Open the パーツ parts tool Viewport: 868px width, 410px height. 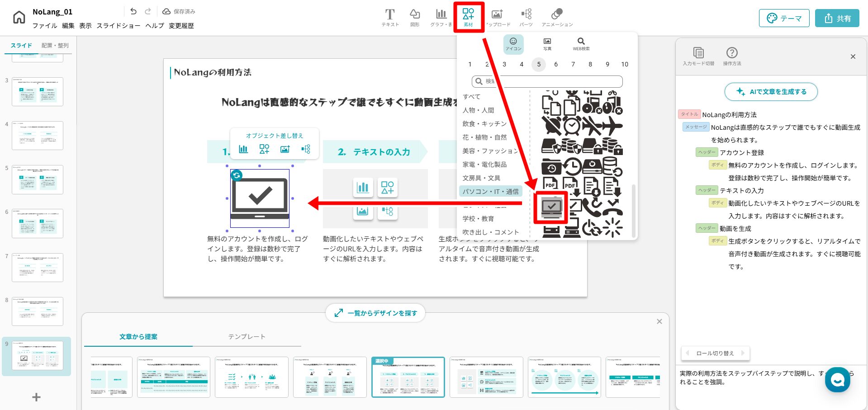(x=526, y=18)
